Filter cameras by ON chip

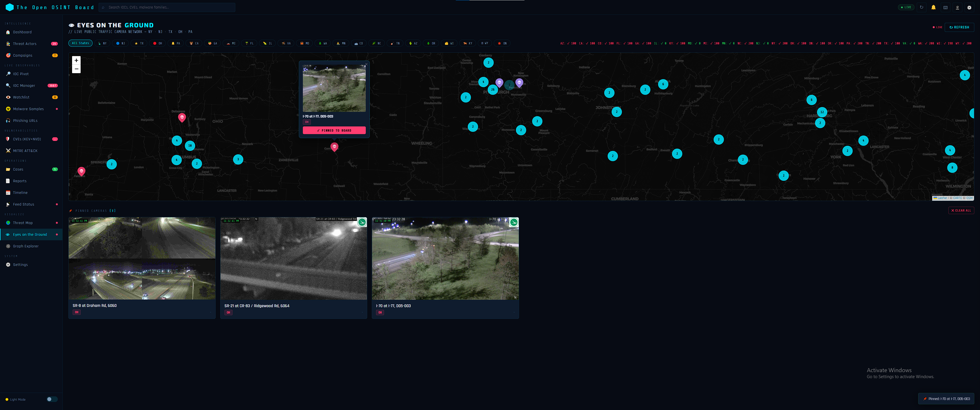pyautogui.click(x=502, y=43)
